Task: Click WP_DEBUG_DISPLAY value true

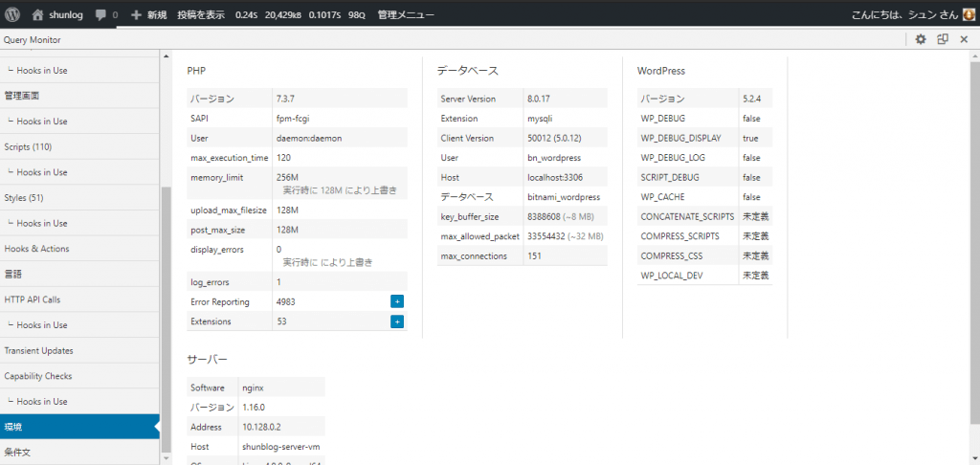Action: click(750, 138)
